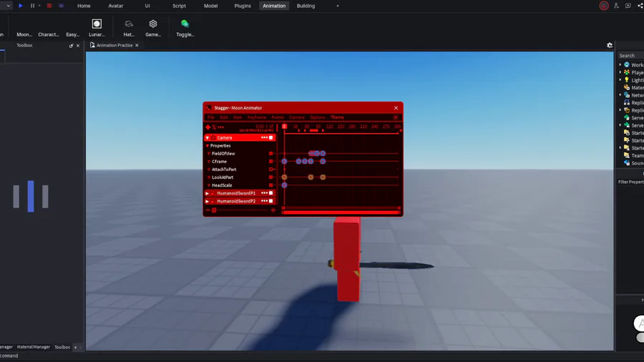Open the Camera menu in Moon Animator
Screen dimensions: 644x362
point(296,117)
